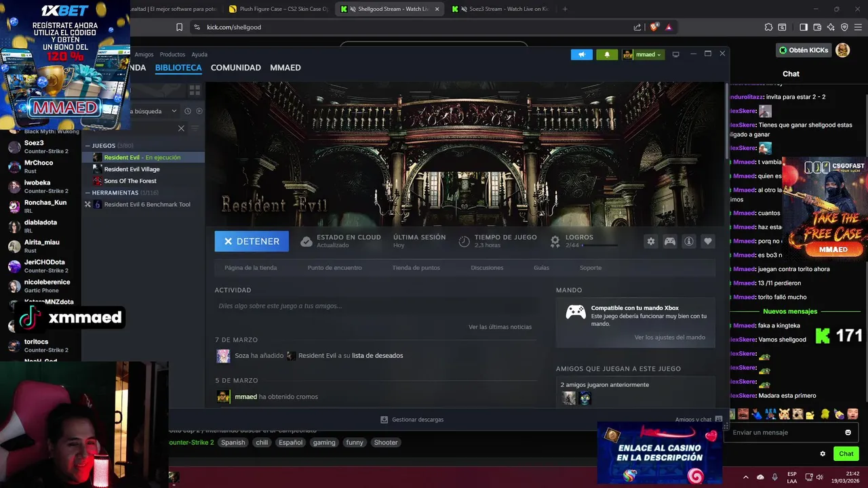The image size is (868, 488).
Task: Stop the game with the DETENER button
Action: (x=252, y=241)
